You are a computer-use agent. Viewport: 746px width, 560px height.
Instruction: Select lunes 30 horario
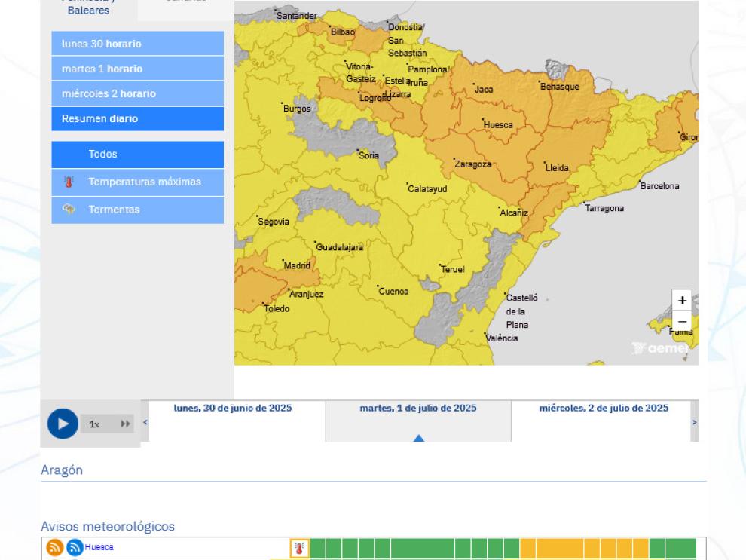coord(137,44)
